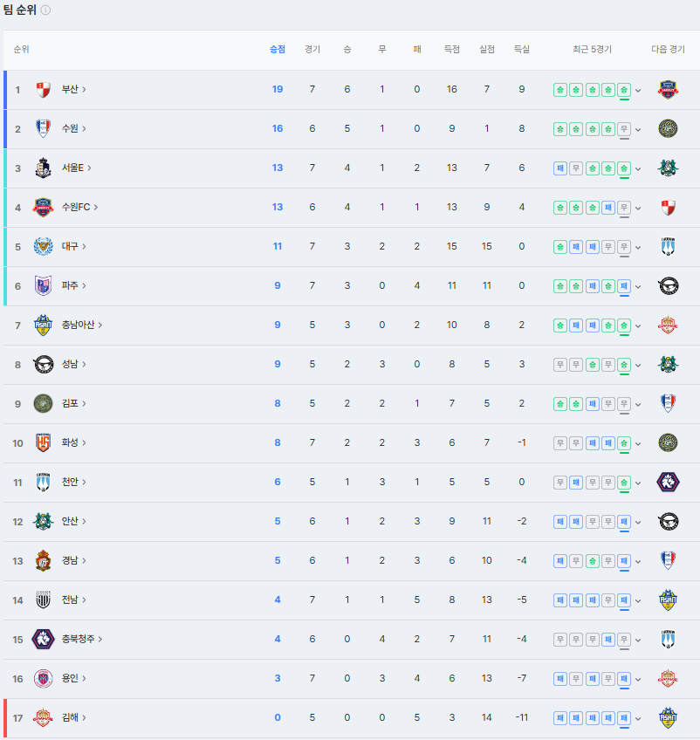Viewport: 700px width, 740px height.
Task: Click the 충북청주 team logo
Action: point(43,639)
